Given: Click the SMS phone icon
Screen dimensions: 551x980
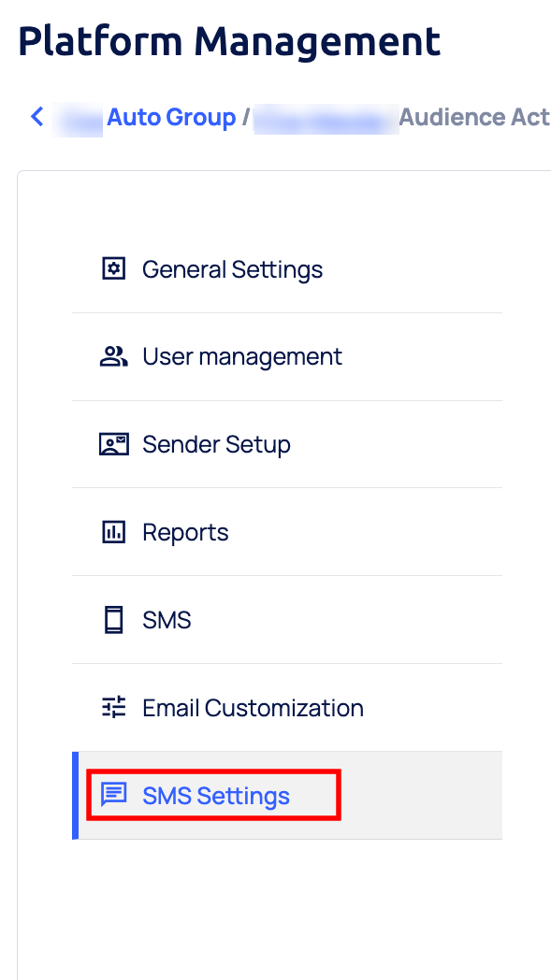Looking at the screenshot, I should coord(113,619).
